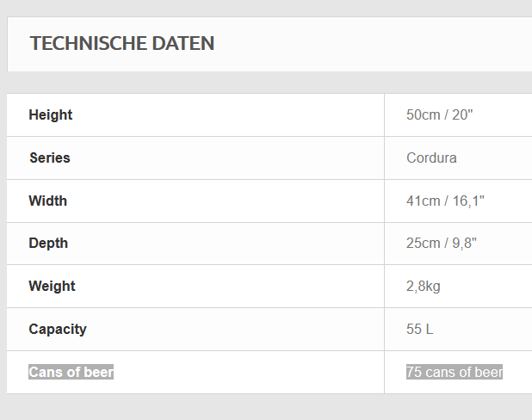Select the Width row label
This screenshot has width=532, height=420.
pos(48,201)
